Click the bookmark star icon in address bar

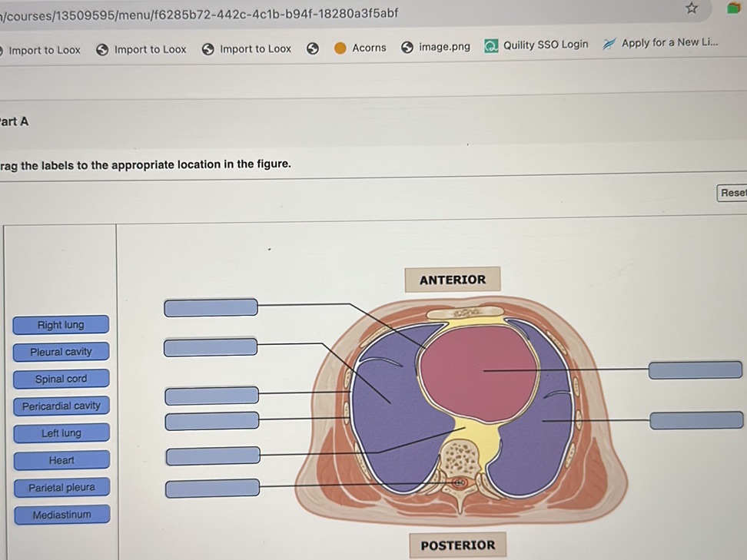[x=692, y=8]
